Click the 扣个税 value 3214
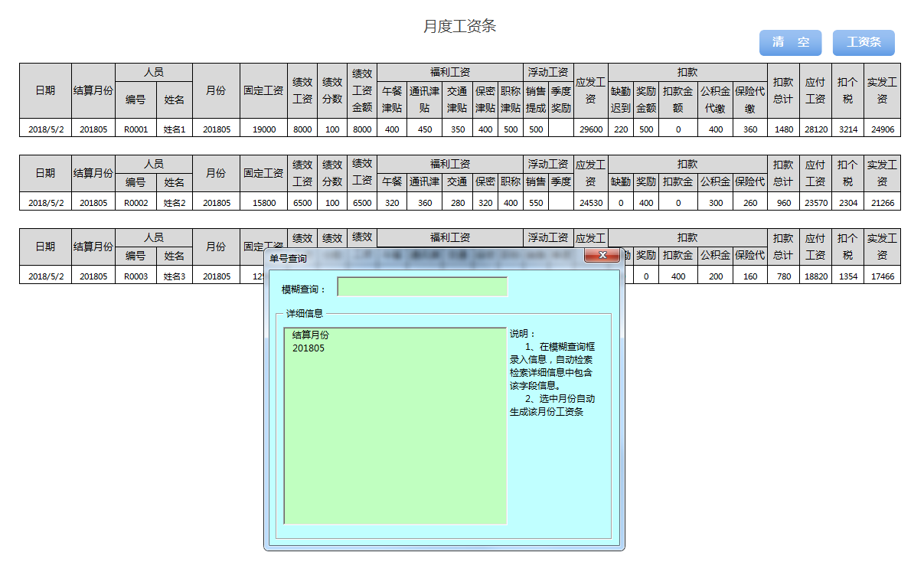Screen dimensions: 924x562 click(847, 129)
